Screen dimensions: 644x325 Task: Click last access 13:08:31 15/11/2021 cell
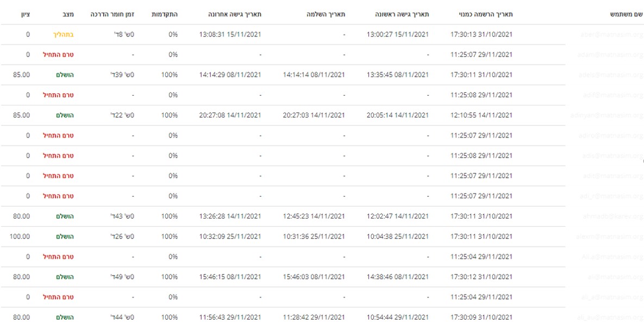230,34
